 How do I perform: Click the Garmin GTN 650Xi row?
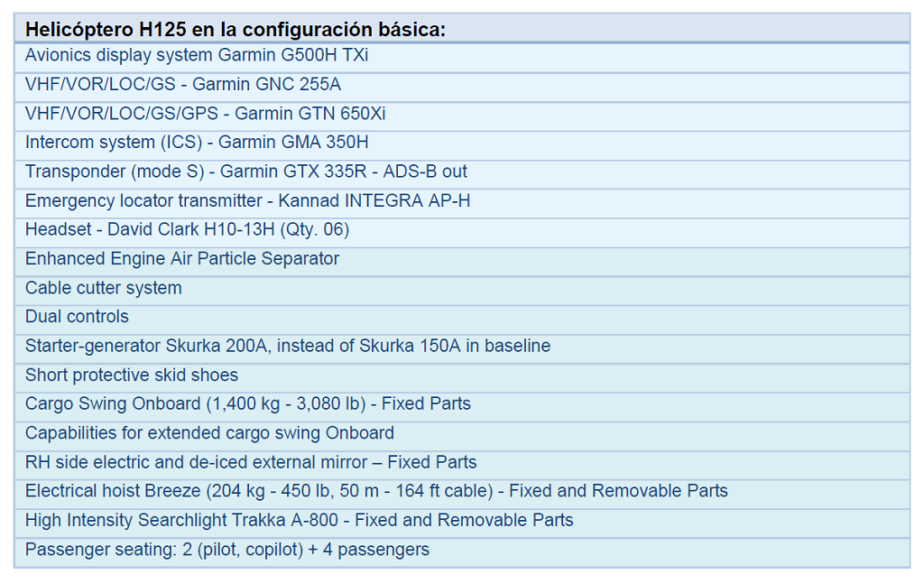click(x=462, y=116)
